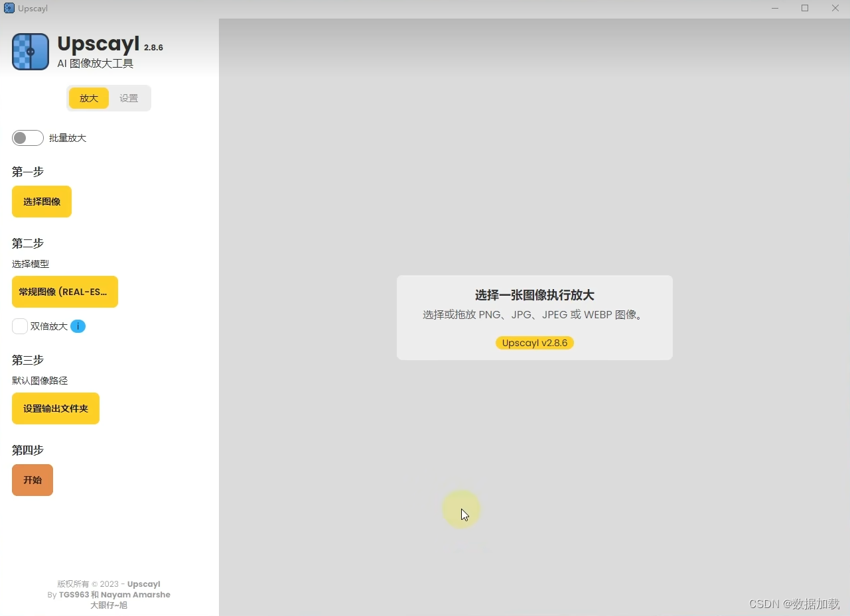Enable the 双倍放大 checkbox
Image resolution: width=850 pixels, height=616 pixels.
coord(20,326)
